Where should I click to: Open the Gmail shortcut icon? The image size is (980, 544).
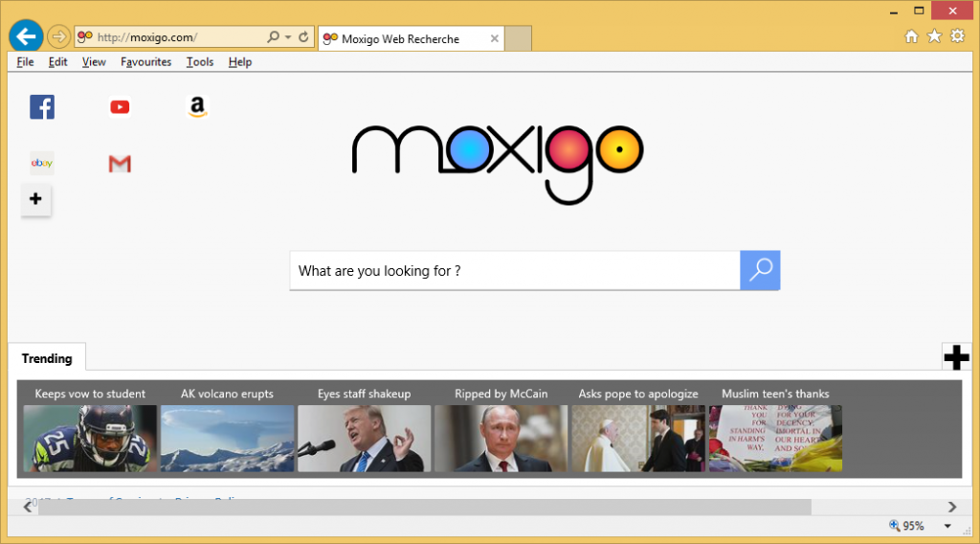pyautogui.click(x=120, y=164)
